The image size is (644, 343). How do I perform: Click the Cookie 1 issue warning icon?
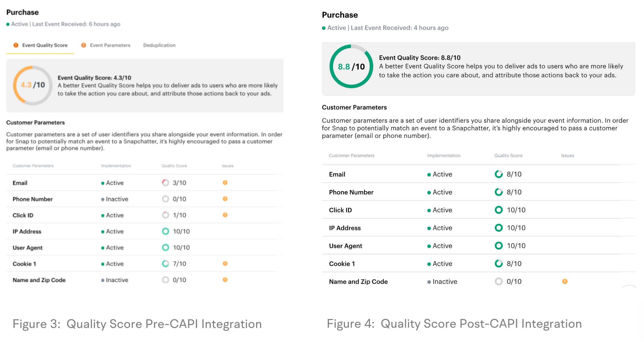225,264
